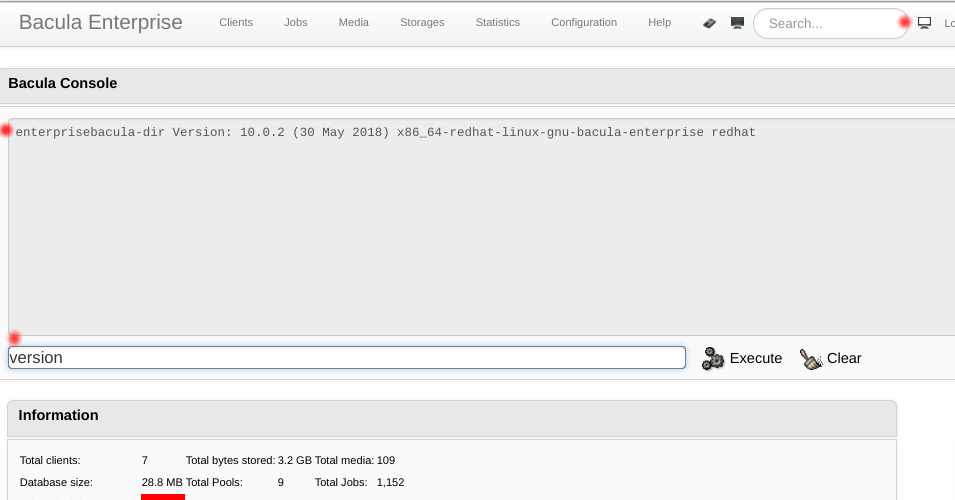Open the Media menu
This screenshot has width=955, height=500.
coord(354,23)
